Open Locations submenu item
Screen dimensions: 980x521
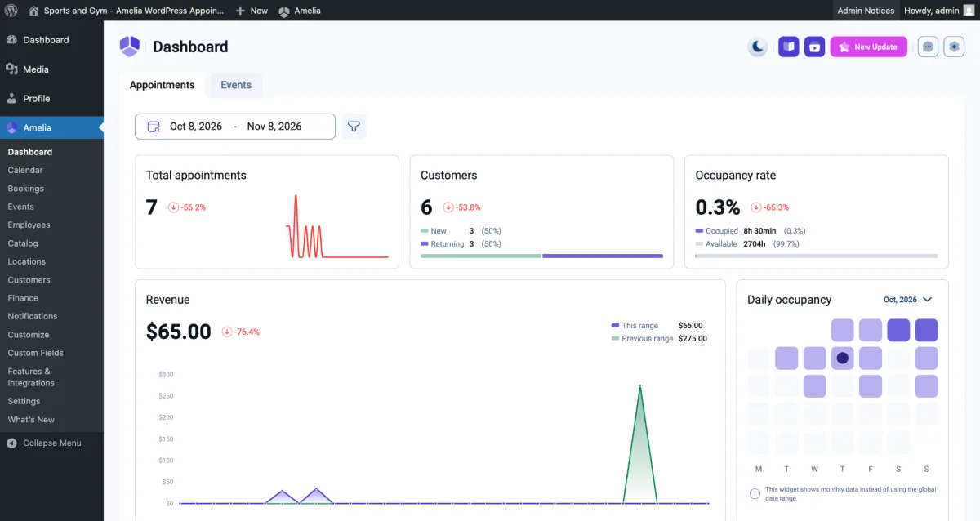click(27, 261)
